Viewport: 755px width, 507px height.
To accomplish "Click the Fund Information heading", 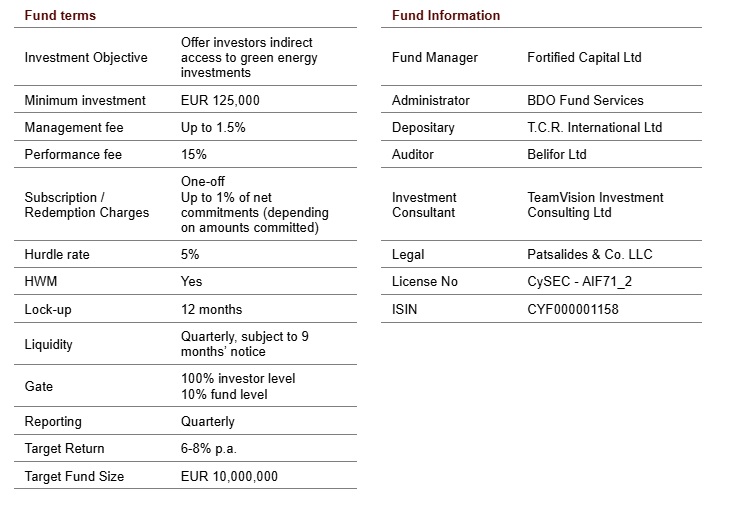I will pos(446,16).
